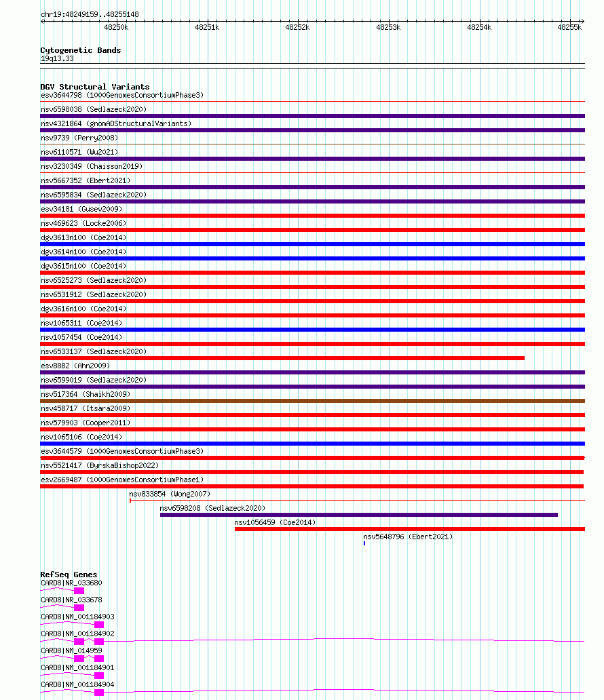Click the brown bar under nsv517364
This screenshot has height=700, width=604.
(312, 401)
